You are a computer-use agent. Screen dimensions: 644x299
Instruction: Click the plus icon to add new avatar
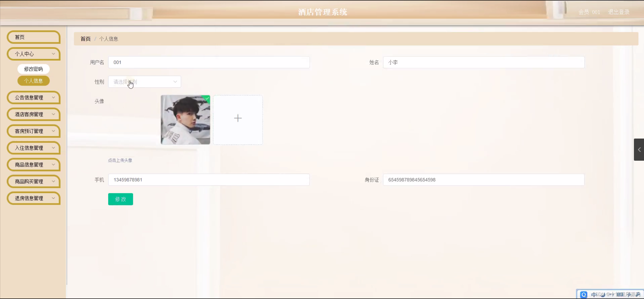(x=238, y=118)
